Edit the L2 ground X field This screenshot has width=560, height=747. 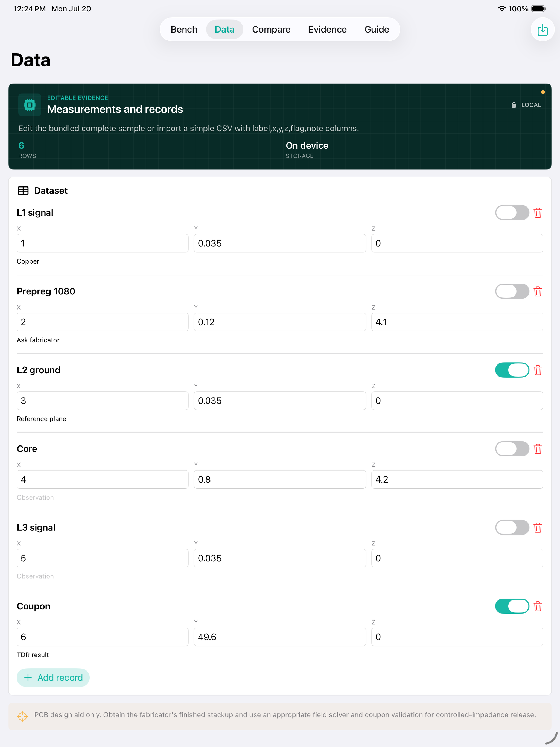click(103, 401)
